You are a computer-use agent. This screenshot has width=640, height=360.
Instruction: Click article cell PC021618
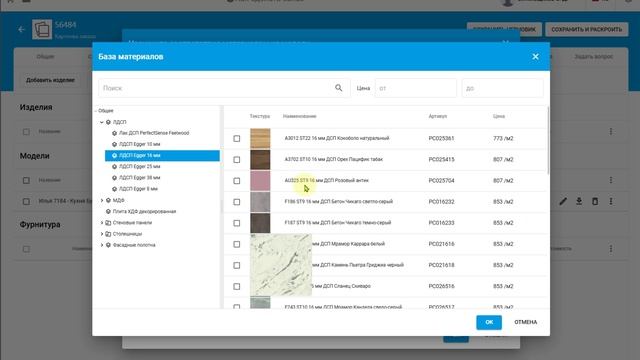(x=441, y=265)
